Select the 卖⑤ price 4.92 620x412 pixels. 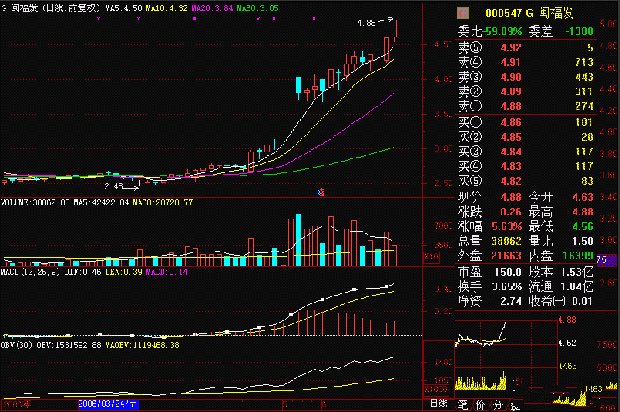click(x=511, y=48)
